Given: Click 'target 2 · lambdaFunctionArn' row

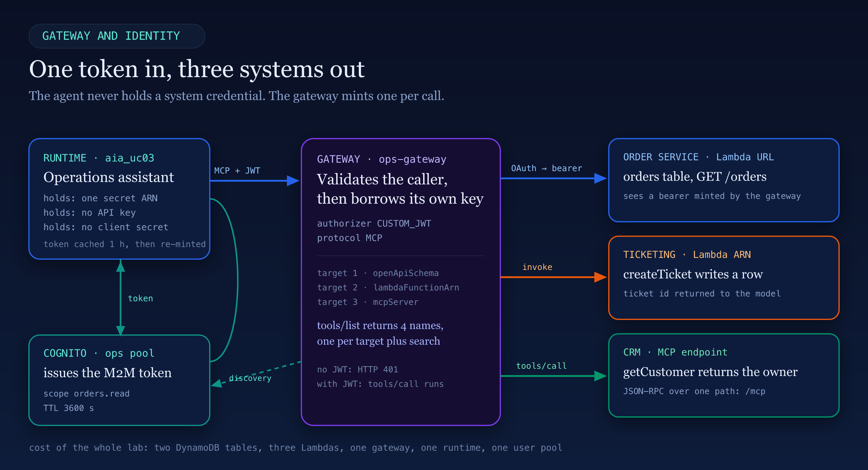Looking at the screenshot, I should point(388,287).
